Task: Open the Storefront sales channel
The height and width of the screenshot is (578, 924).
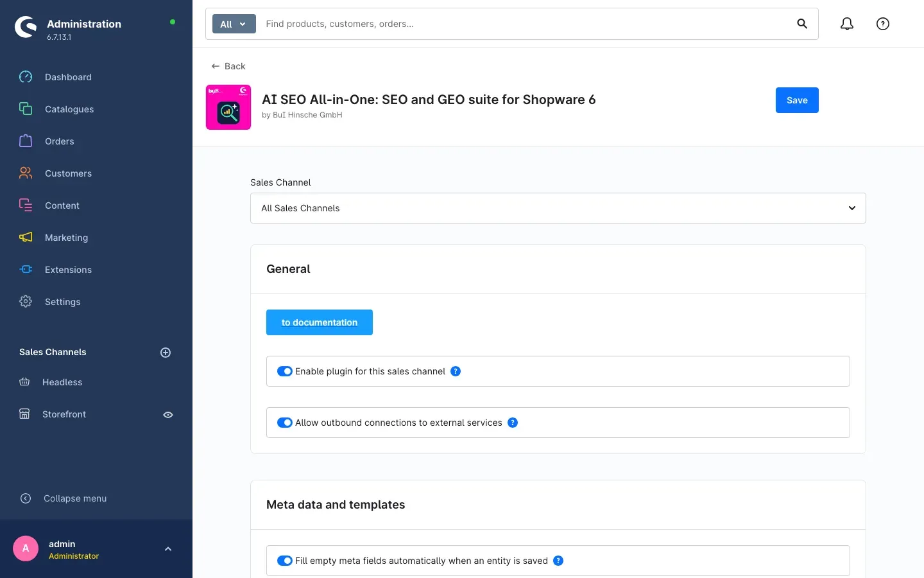Action: (x=64, y=414)
